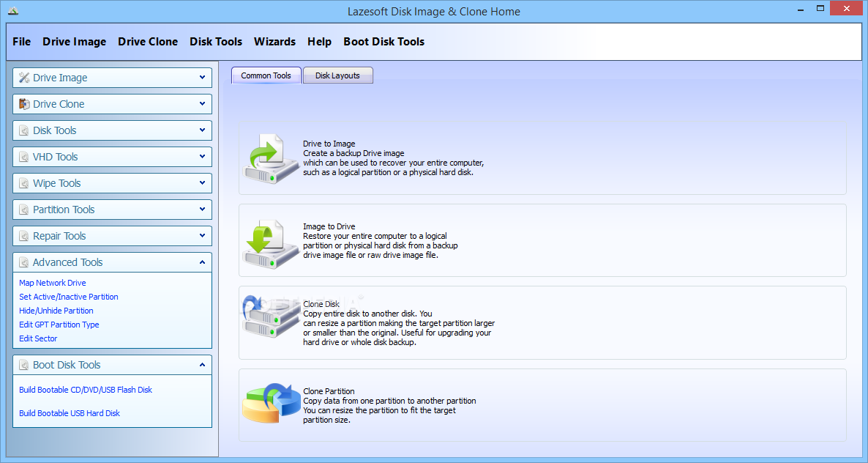
Task: Switch to the Disk Layouts tab
Action: pos(337,75)
